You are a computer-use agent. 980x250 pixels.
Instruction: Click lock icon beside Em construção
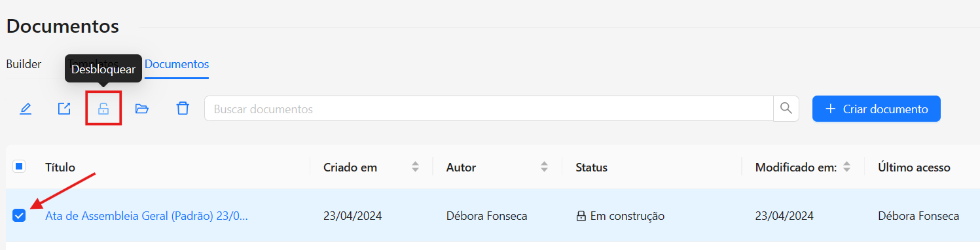580,216
